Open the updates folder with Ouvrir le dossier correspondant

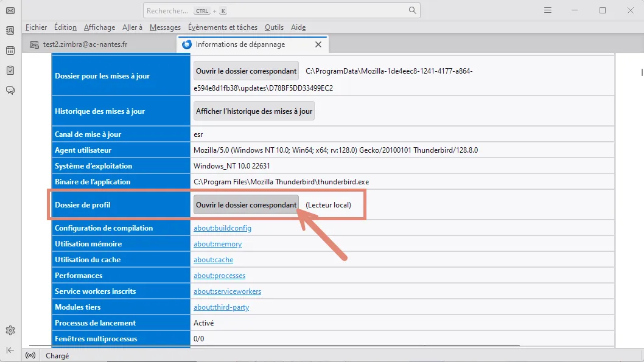coord(246,71)
